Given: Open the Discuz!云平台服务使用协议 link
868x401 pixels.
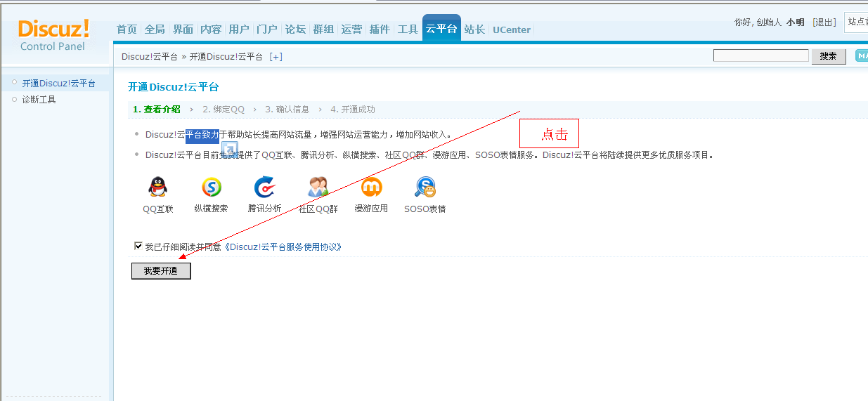Looking at the screenshot, I should point(283,247).
